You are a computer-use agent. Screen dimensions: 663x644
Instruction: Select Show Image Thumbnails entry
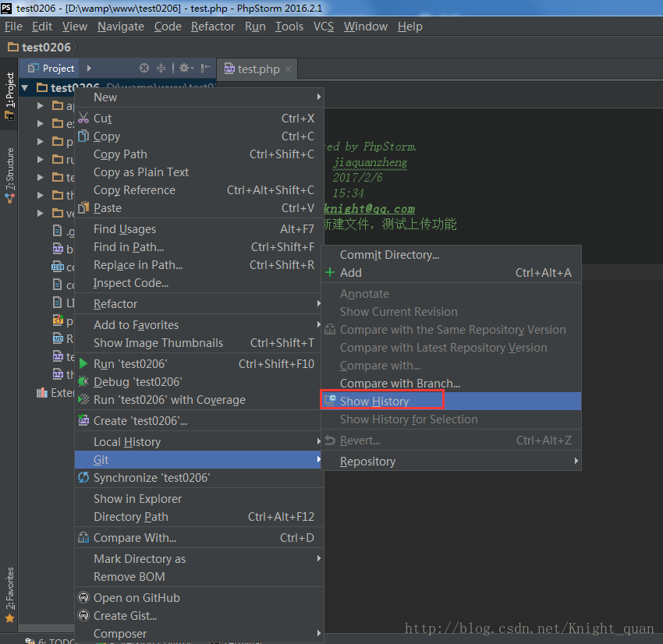pos(199,343)
